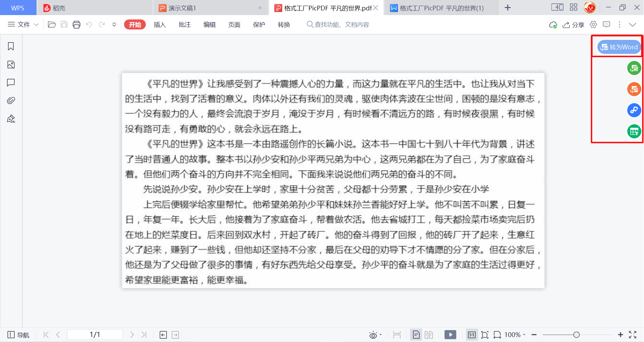Expand the 文件 menu dropdown arrow

[37, 24]
